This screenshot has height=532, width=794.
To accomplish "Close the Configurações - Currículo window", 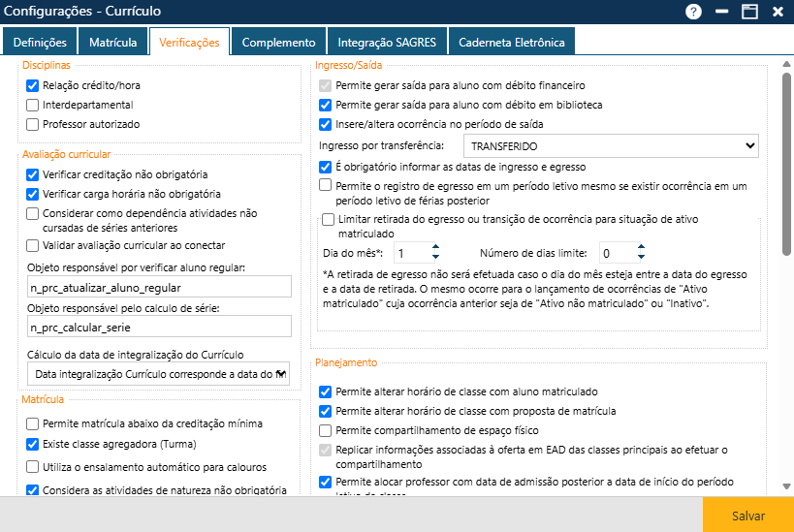I will click(778, 11).
